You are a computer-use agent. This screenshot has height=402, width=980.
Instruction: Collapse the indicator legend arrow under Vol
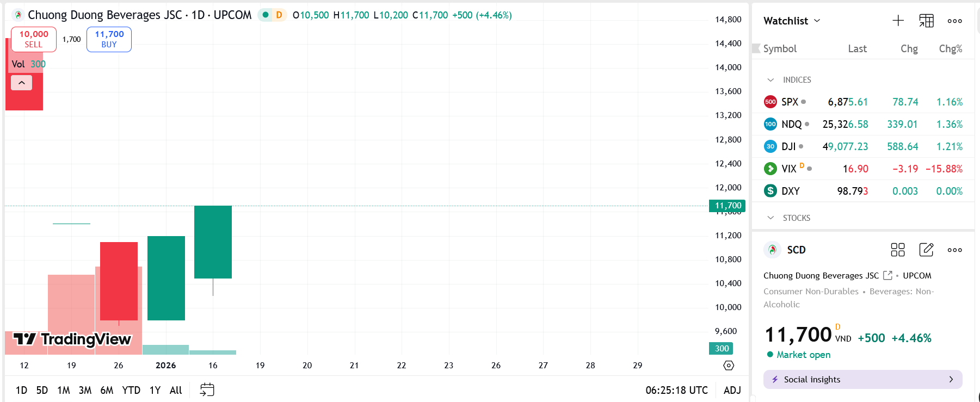click(x=22, y=83)
